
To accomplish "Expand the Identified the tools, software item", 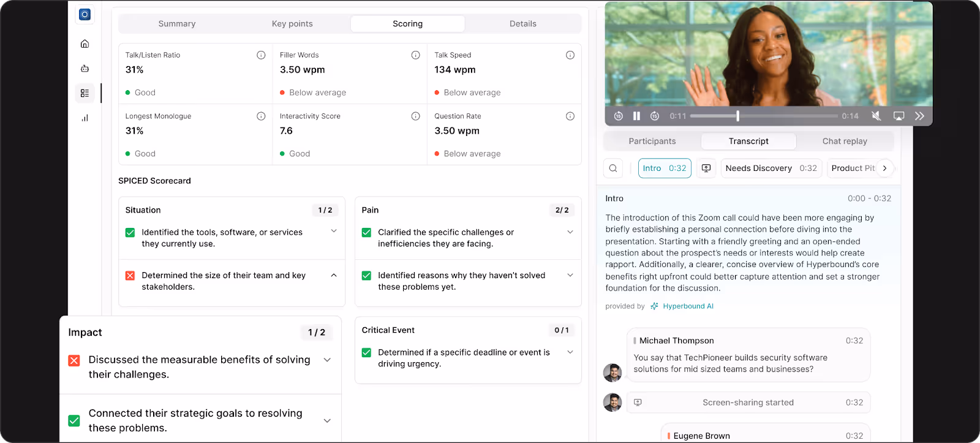I will tap(334, 231).
